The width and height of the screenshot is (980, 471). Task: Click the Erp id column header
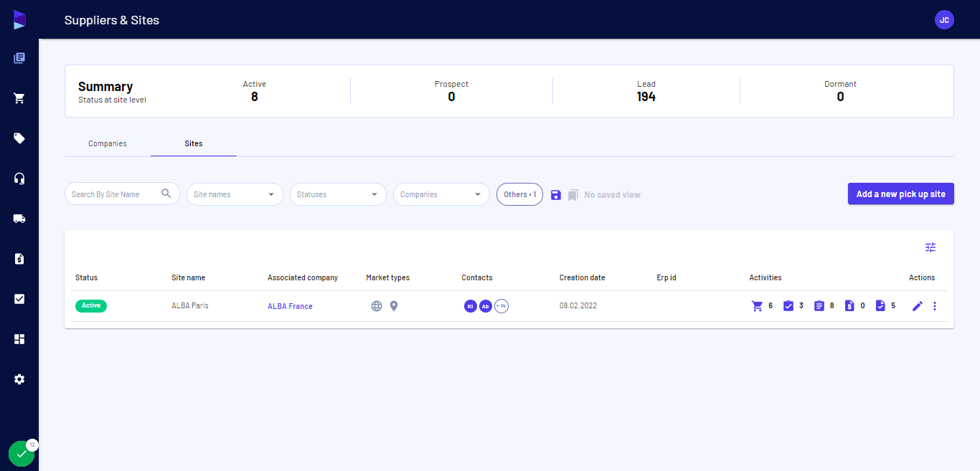point(666,277)
